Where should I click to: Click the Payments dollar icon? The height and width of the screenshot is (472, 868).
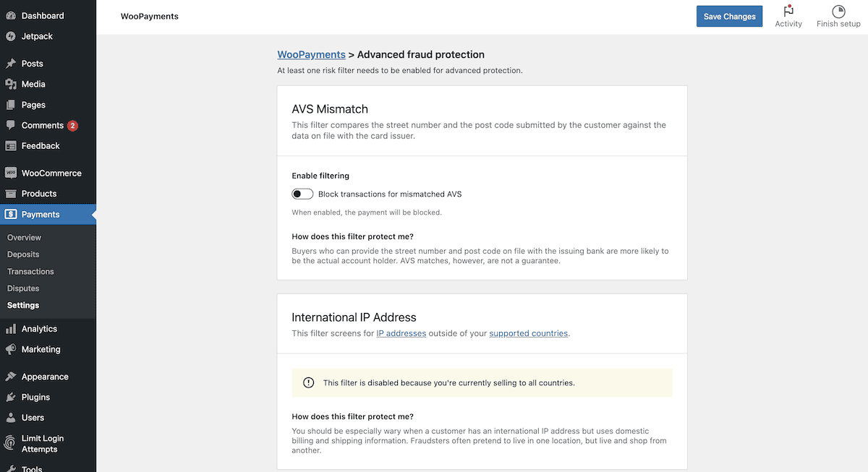coord(11,215)
